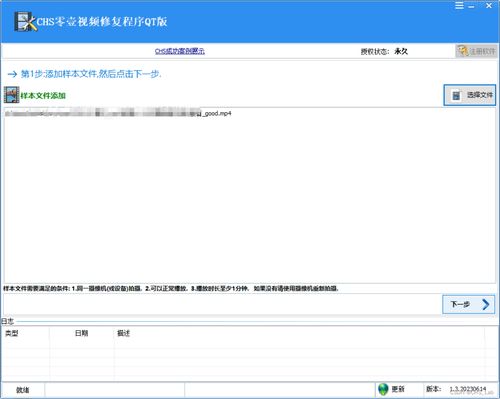Click the 类型 column header in log
Screen dimensions: 500x399
pos(12,333)
